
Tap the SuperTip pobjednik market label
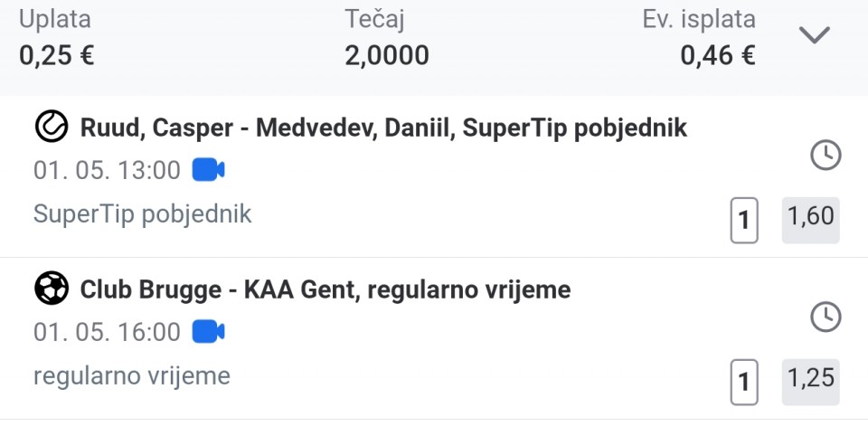[x=142, y=214]
